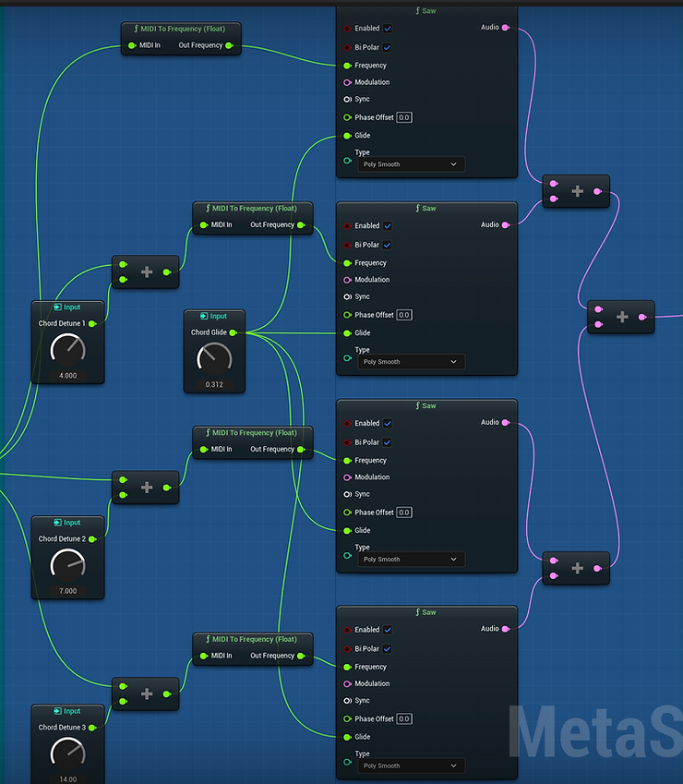
Task: Click the 14.00 value field under Chord Detune 3
Action: 68,779
